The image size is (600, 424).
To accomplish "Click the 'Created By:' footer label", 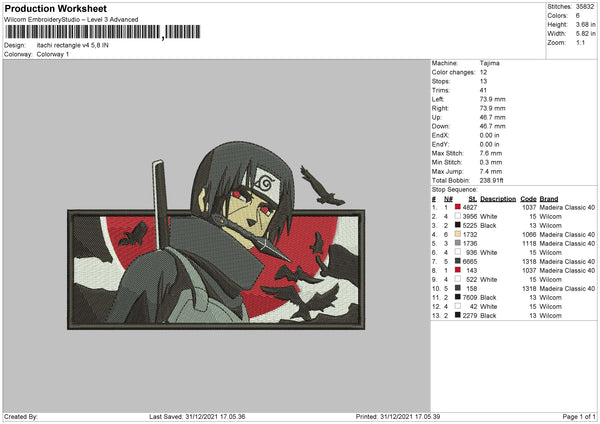I will click(21, 417).
